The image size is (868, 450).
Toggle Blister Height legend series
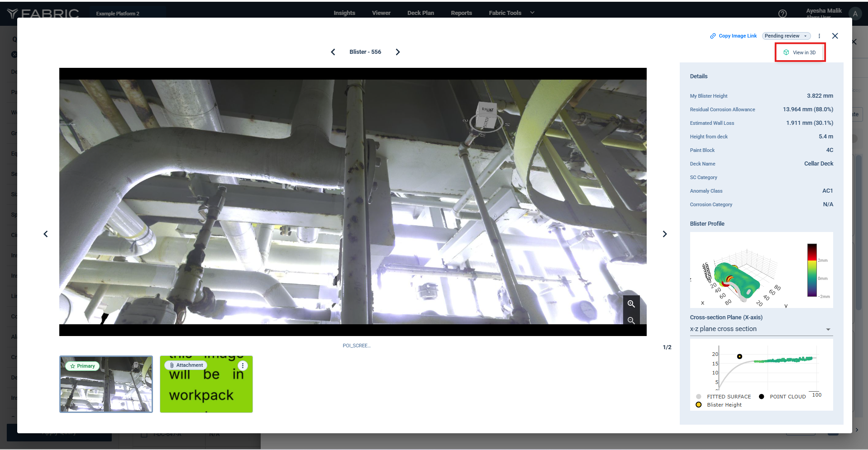pyautogui.click(x=720, y=405)
